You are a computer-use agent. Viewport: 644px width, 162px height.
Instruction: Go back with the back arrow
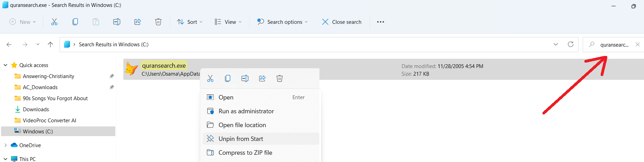tap(9, 45)
